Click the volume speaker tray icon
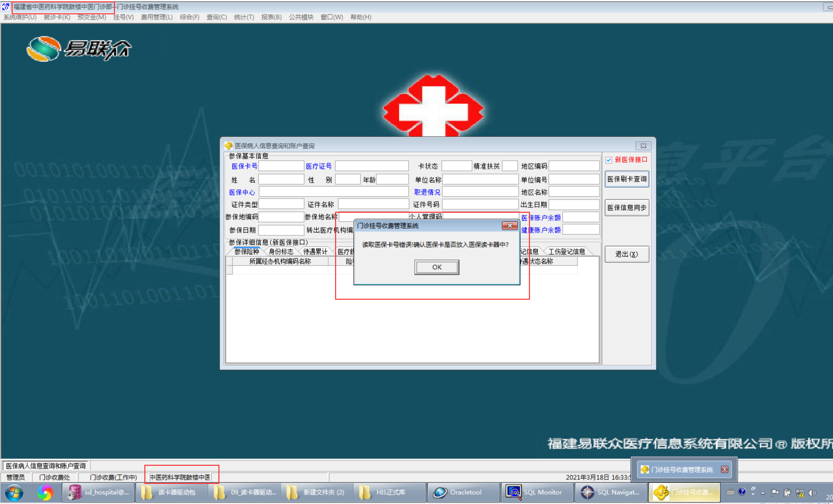The image size is (833, 504). pyautogui.click(x=812, y=493)
